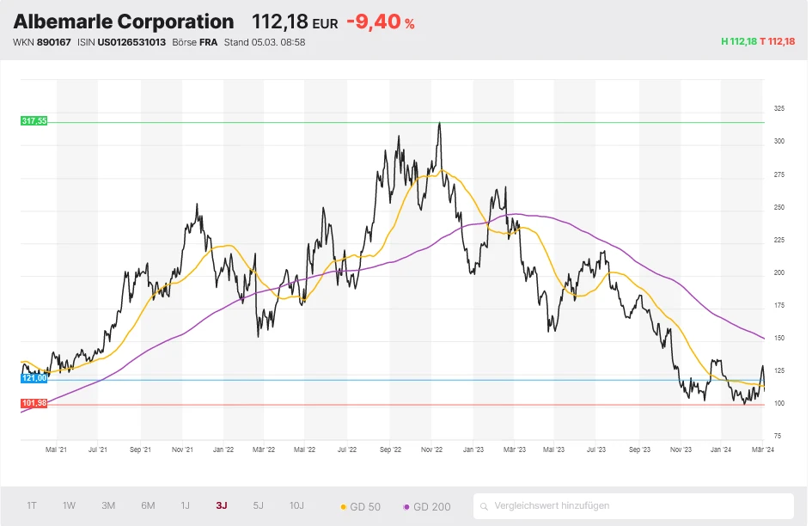Click the active 3J range tab

pyautogui.click(x=222, y=505)
